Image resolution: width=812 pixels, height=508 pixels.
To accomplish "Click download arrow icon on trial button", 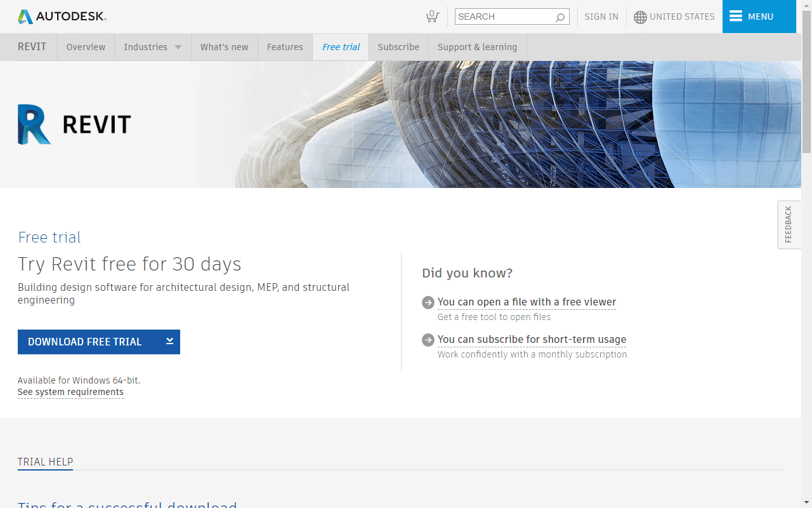I will 170,341.
